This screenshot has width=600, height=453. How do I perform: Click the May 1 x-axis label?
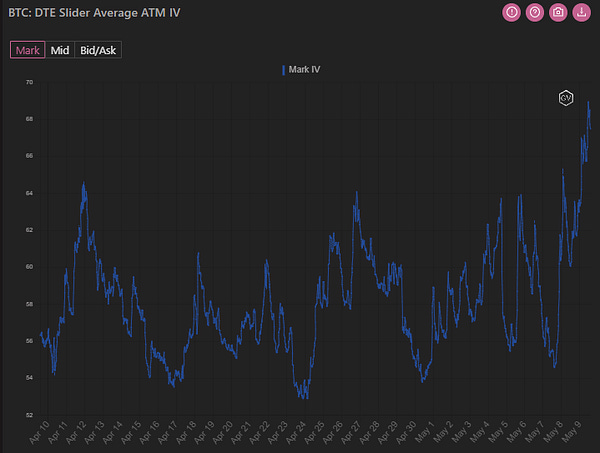pyautogui.click(x=425, y=432)
